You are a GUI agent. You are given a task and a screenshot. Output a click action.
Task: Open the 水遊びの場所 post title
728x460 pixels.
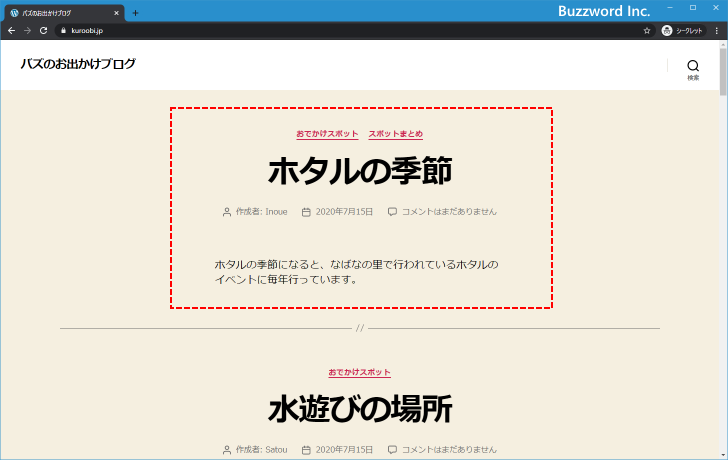[360, 409]
